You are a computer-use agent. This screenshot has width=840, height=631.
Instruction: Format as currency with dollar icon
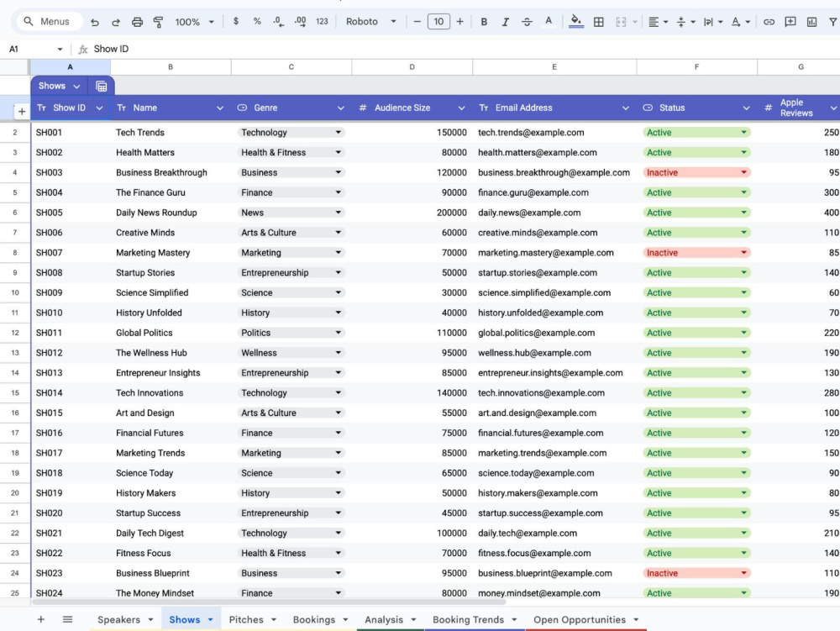pos(236,22)
